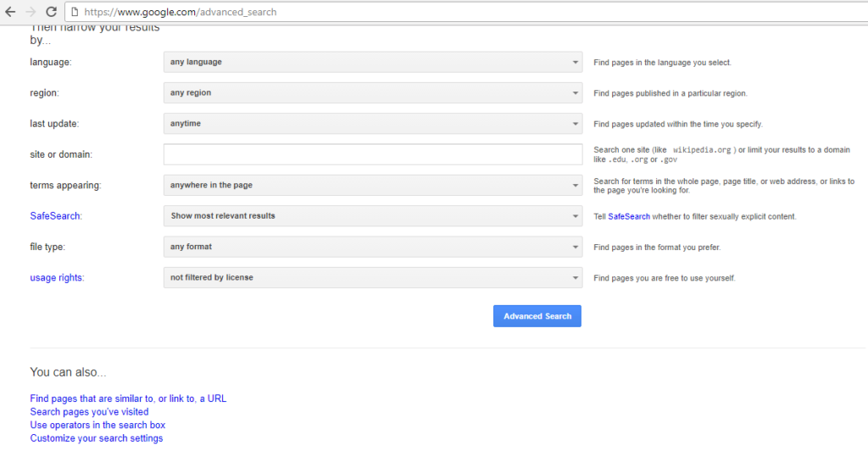This screenshot has height=451, width=868.
Task: Open the file type dropdown
Action: pyautogui.click(x=373, y=247)
